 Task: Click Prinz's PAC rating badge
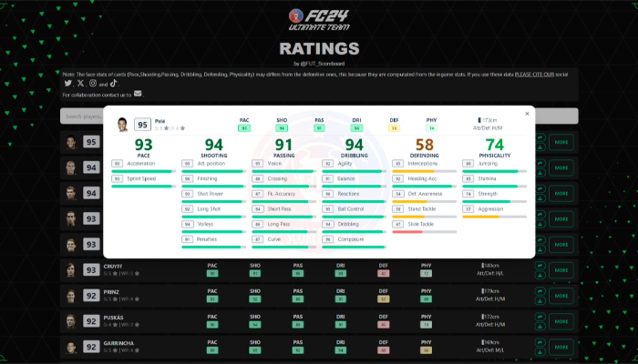212,299
